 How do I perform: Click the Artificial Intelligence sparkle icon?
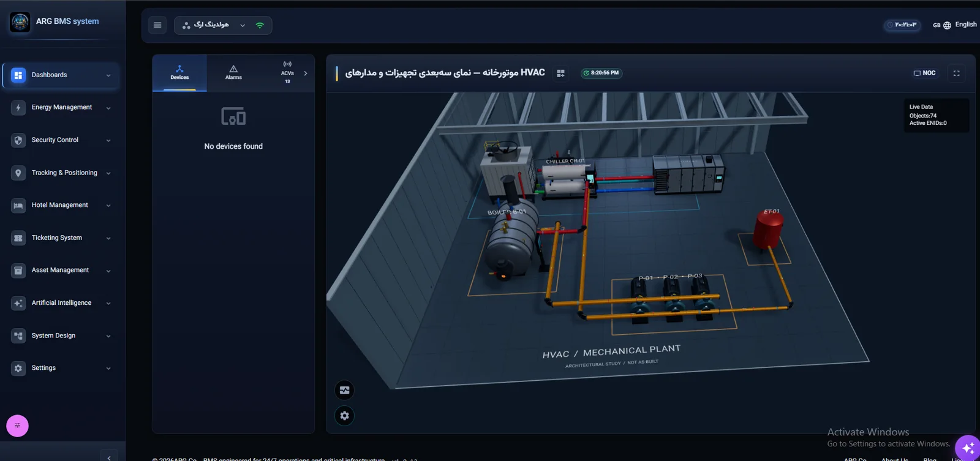[18, 303]
